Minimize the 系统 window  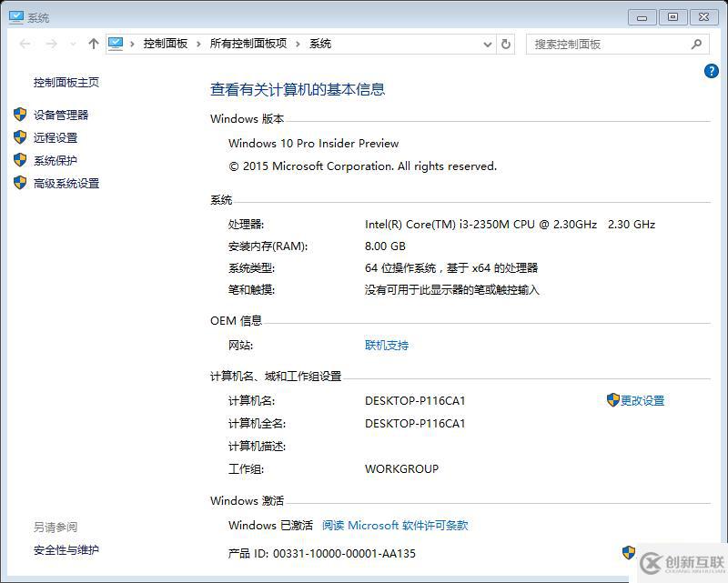point(642,17)
